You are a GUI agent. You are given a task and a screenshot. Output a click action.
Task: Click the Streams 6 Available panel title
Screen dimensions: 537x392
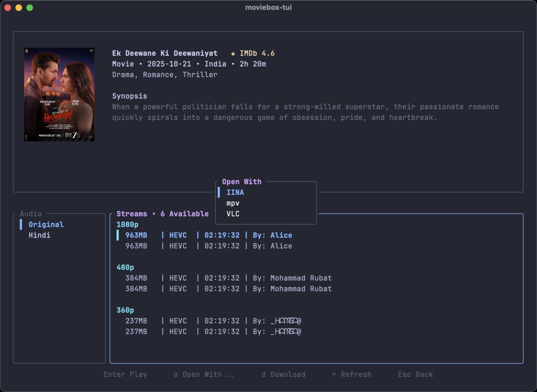point(162,214)
